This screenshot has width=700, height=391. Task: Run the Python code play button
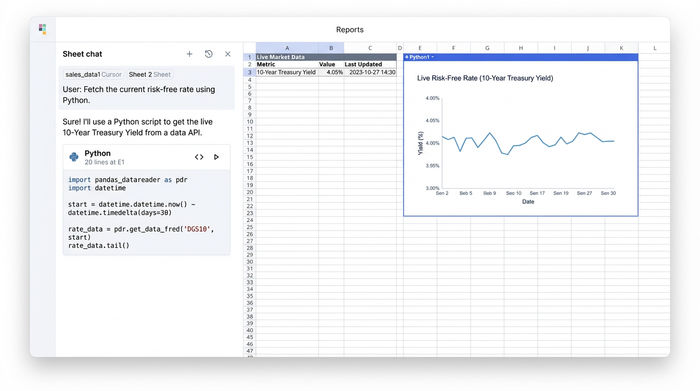[x=216, y=157]
